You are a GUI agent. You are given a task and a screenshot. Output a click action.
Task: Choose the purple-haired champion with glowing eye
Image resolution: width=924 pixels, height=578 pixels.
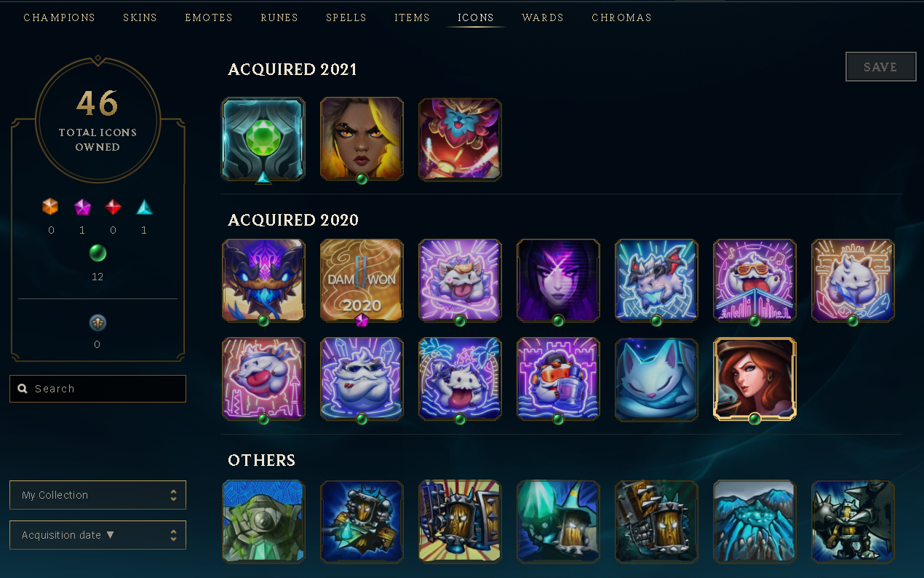click(x=558, y=280)
